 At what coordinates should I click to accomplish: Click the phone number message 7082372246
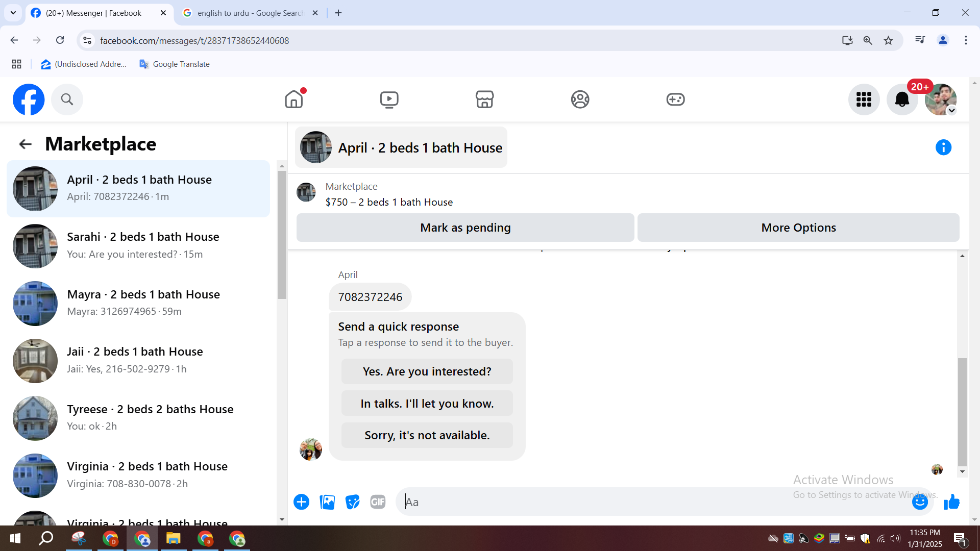pos(370,297)
